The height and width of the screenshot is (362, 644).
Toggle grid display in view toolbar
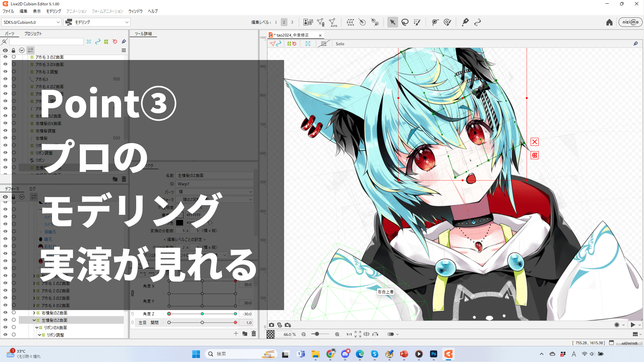click(x=324, y=44)
